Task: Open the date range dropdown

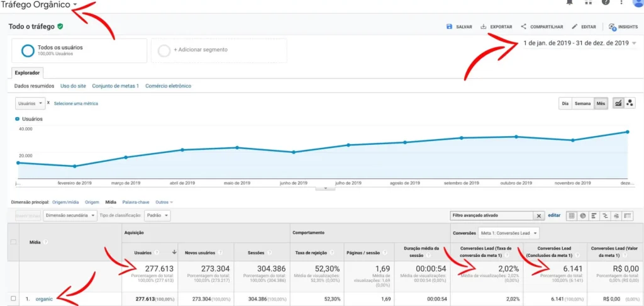Action: [580, 43]
